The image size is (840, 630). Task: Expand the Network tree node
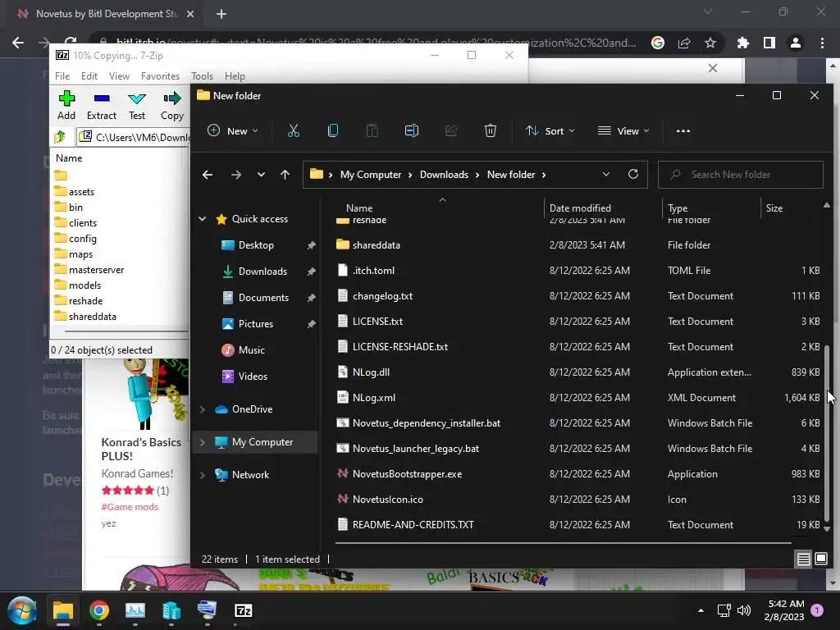202,475
